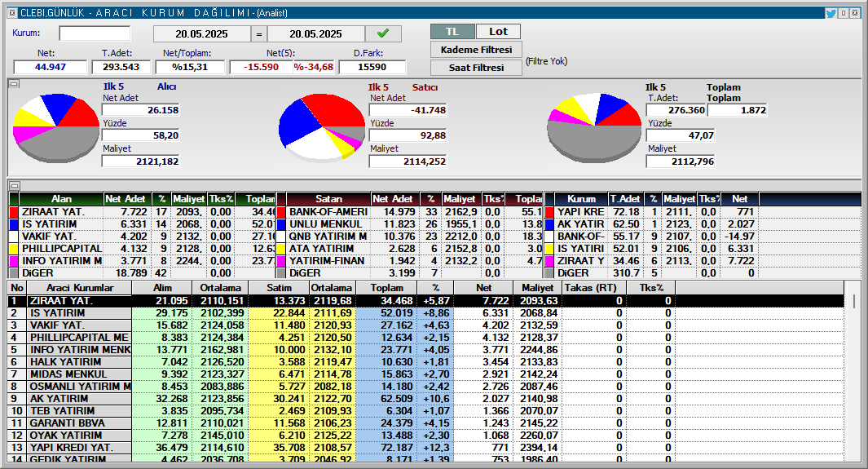The width and height of the screenshot is (868, 469).
Task: Collapse the top-five summary table panel
Action: 13,185
